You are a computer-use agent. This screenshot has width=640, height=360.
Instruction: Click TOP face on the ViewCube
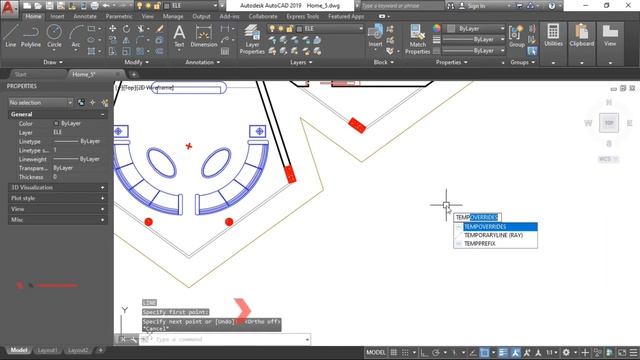coord(609,123)
